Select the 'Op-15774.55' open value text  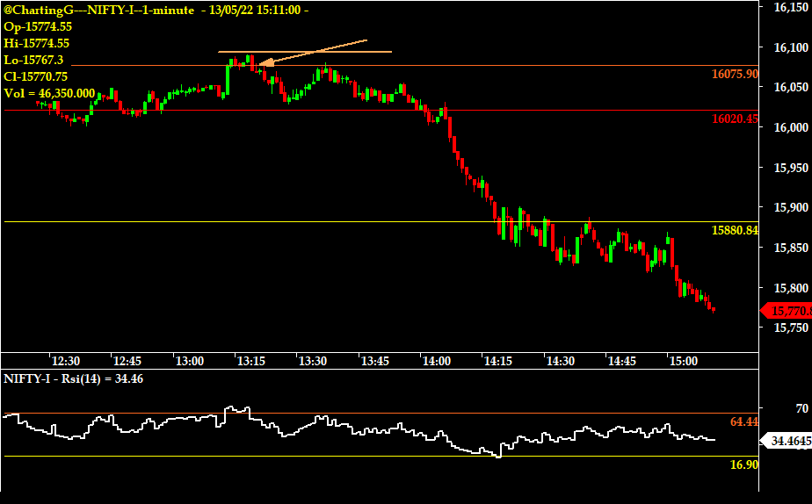[38, 26]
